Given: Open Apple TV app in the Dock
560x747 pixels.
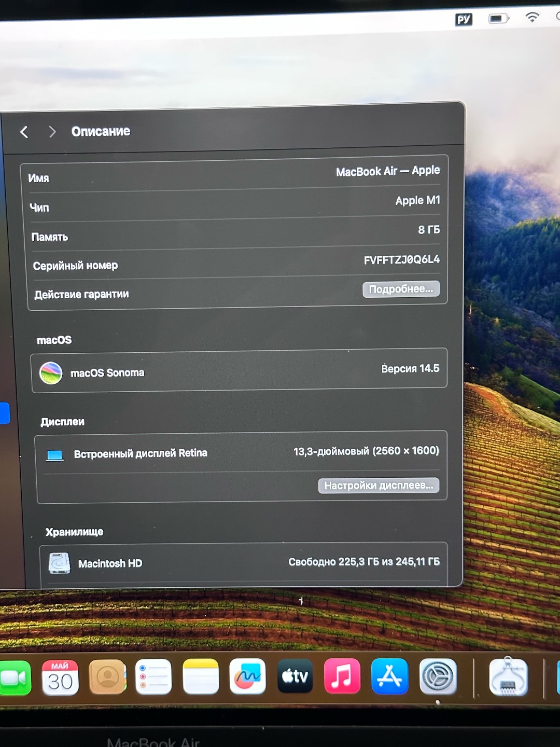Looking at the screenshot, I should coord(295,676).
